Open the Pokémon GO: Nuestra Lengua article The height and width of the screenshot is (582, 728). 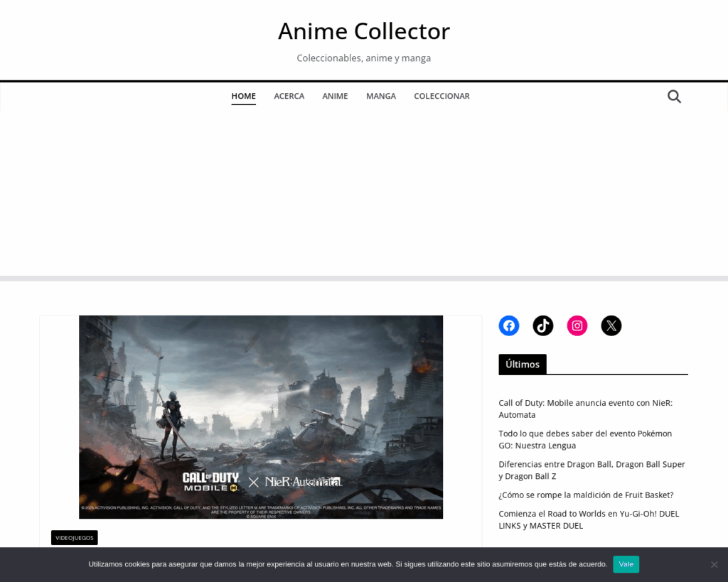[584, 439]
